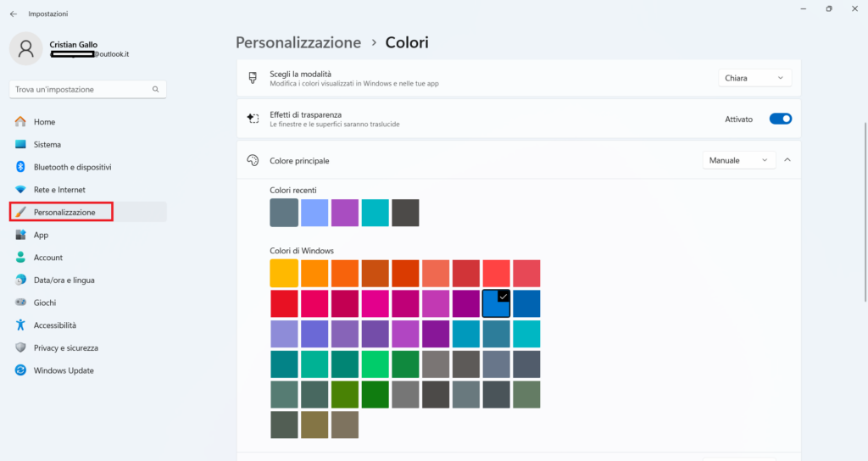Click the back arrow in title bar
This screenshot has width=868, height=461.
click(x=13, y=14)
